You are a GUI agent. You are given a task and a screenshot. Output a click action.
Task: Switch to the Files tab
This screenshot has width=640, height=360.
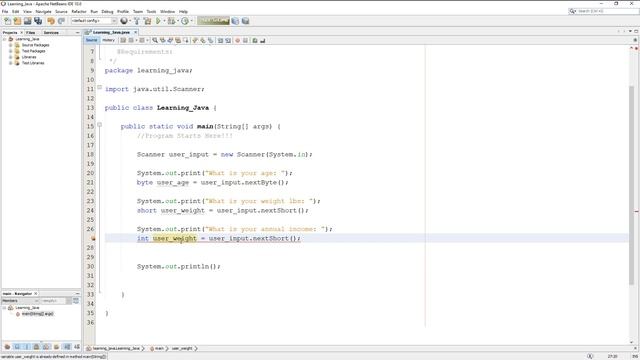click(31, 33)
